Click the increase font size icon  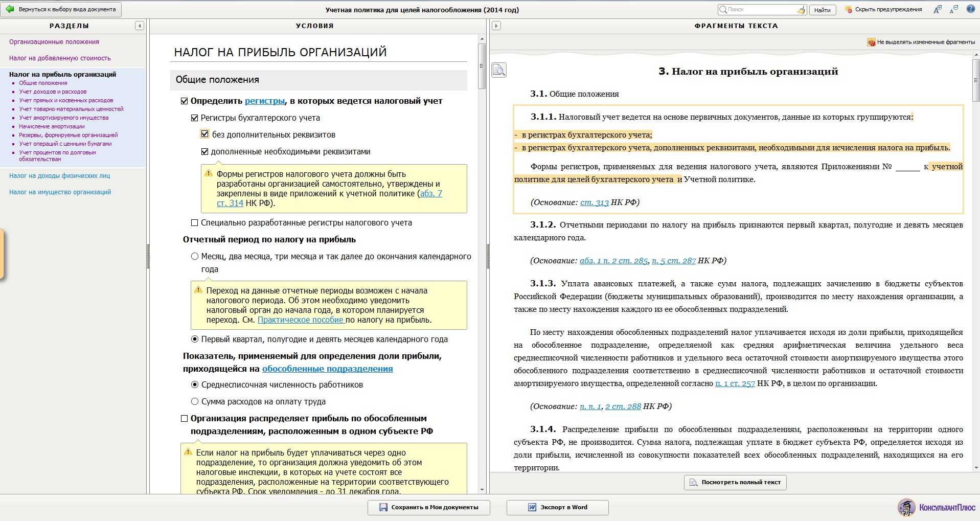[937, 9]
